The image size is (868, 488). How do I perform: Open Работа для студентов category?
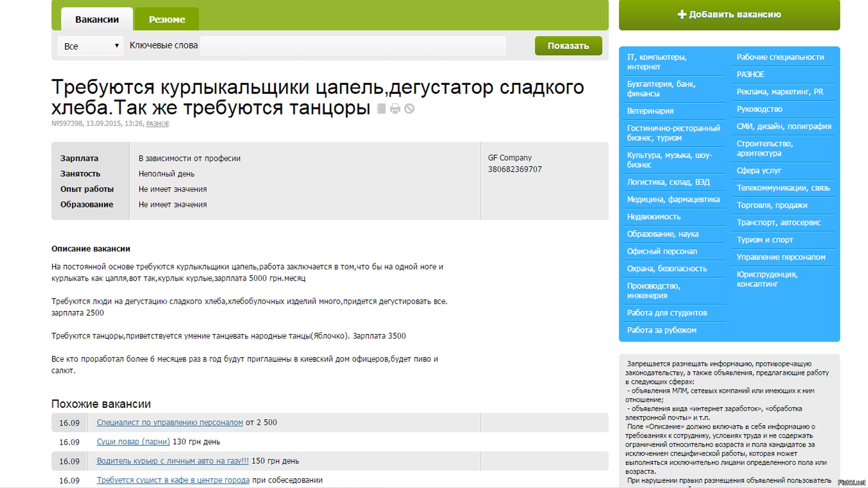[667, 313]
